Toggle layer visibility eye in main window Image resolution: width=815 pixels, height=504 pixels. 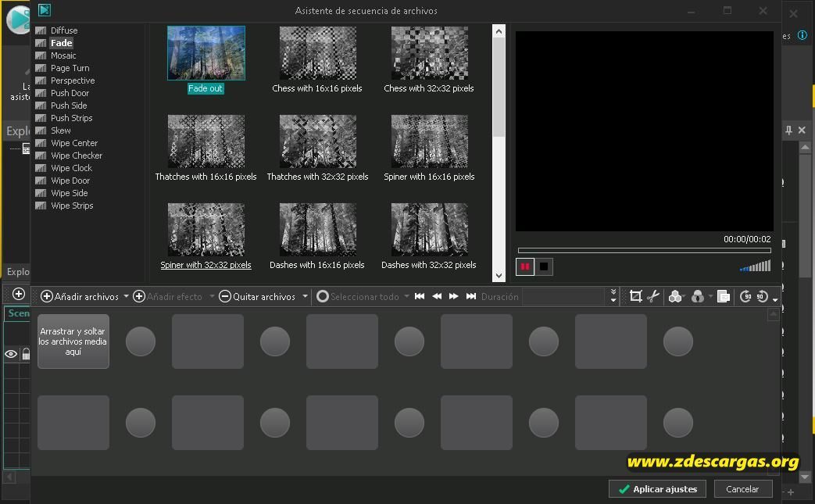coord(11,354)
